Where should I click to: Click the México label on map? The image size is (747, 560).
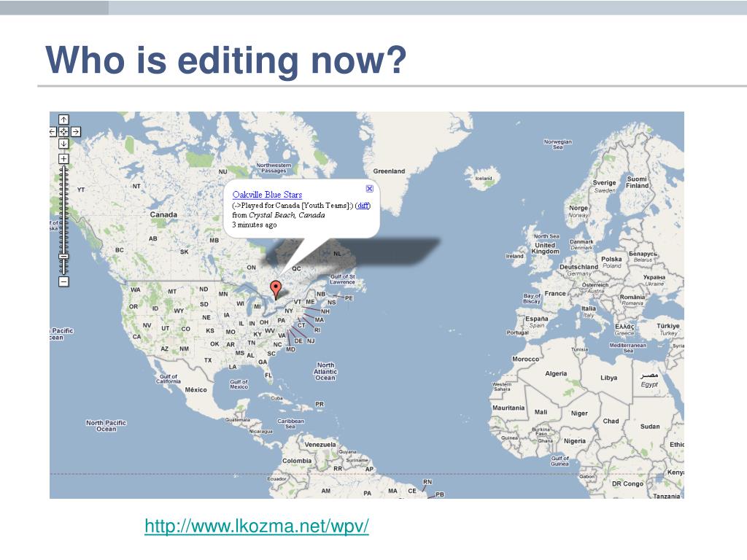(196, 389)
